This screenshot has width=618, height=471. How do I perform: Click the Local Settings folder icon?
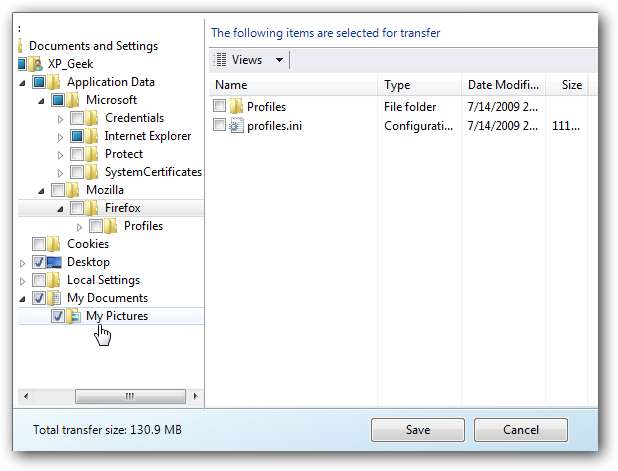(x=54, y=280)
